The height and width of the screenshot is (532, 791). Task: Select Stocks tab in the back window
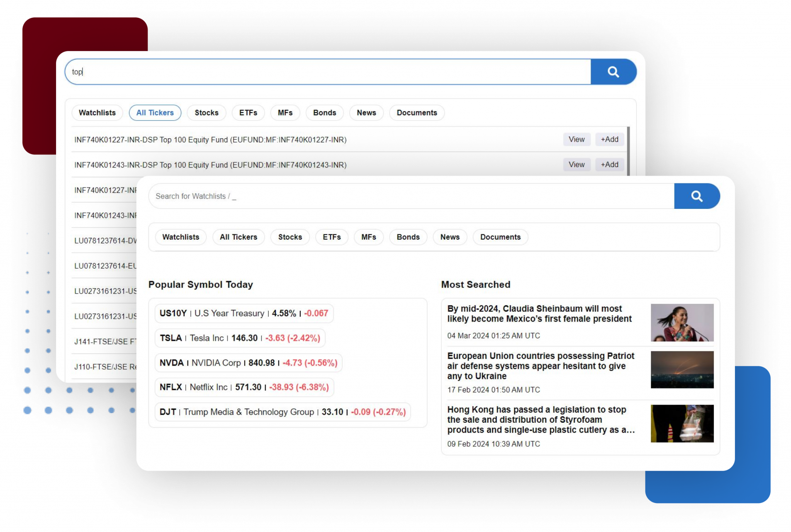(x=207, y=113)
